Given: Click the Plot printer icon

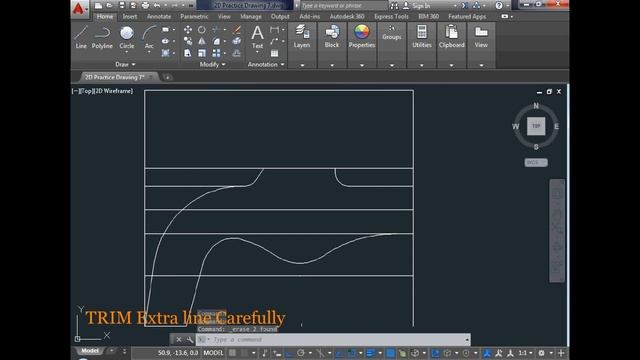Looking at the screenshot, I should pos(145,5).
